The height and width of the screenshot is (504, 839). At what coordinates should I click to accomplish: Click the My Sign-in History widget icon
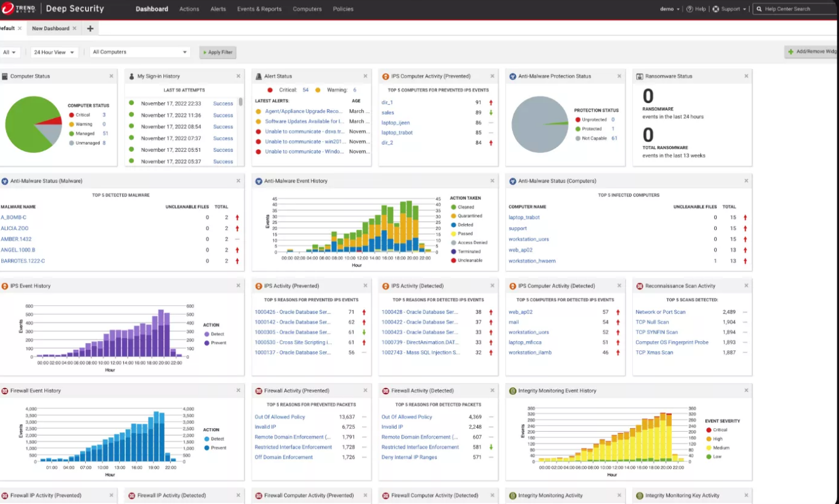tap(131, 76)
